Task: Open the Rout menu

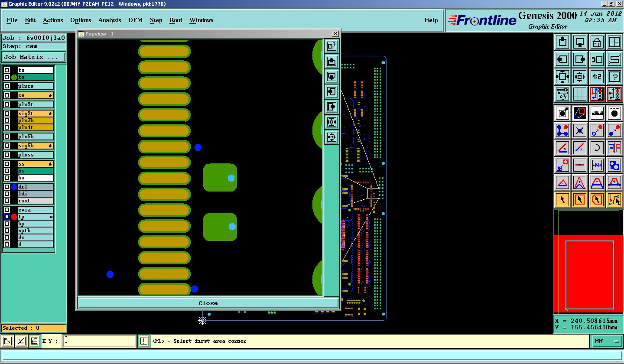Action: pyautogui.click(x=176, y=20)
